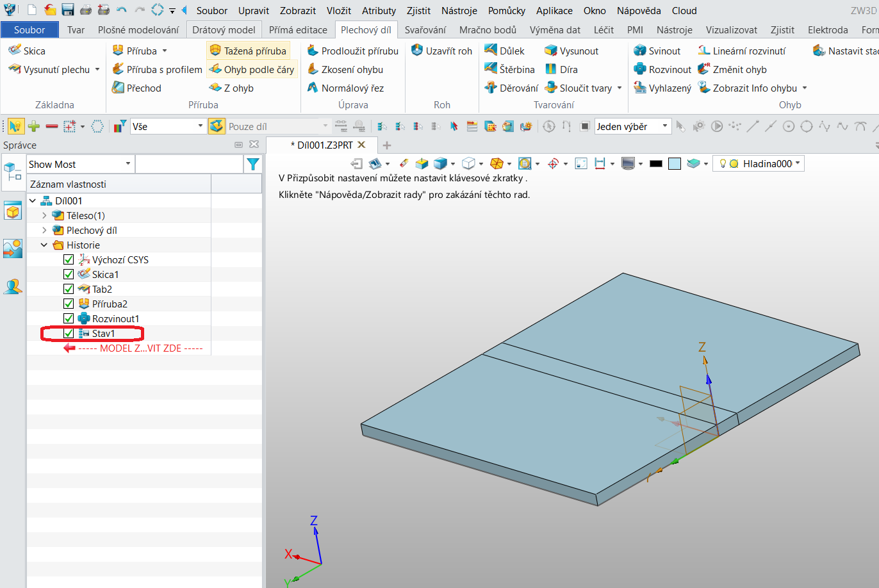
Task: Click the filter funnel icon in Správce
Action: point(253,165)
